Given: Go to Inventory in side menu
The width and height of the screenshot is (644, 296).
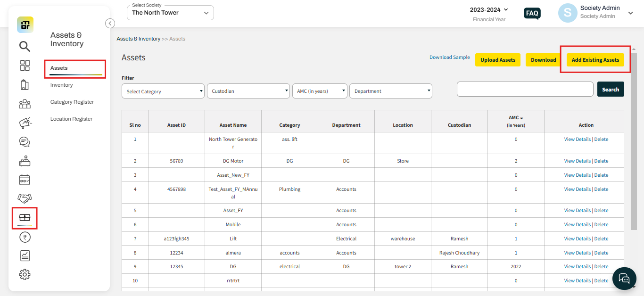Looking at the screenshot, I should click(62, 85).
